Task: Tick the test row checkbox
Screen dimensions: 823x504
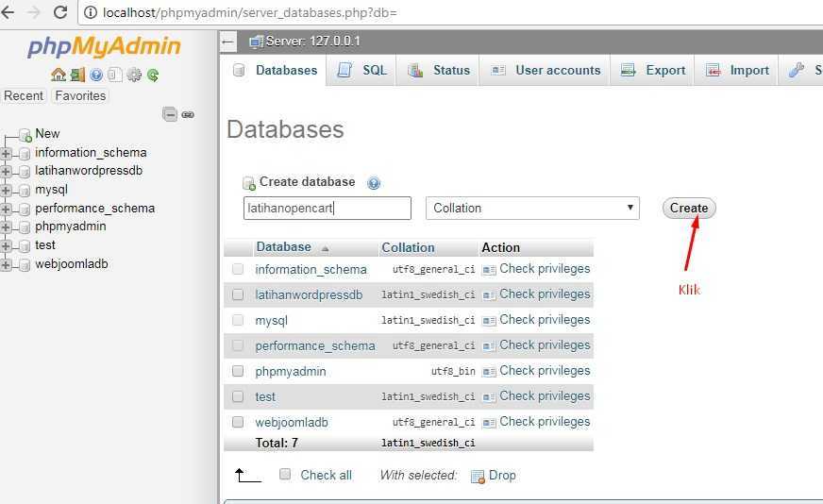Action: click(238, 396)
